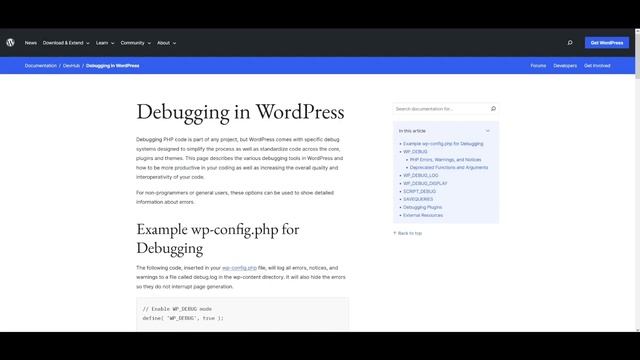
Task: Click the WordPress logo icon
Action: pyautogui.click(x=11, y=42)
